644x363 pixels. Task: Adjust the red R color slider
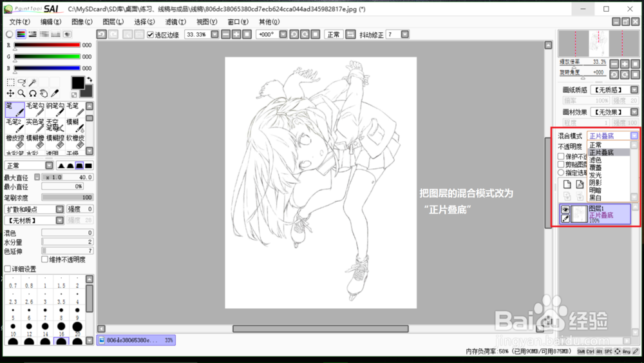(47, 44)
